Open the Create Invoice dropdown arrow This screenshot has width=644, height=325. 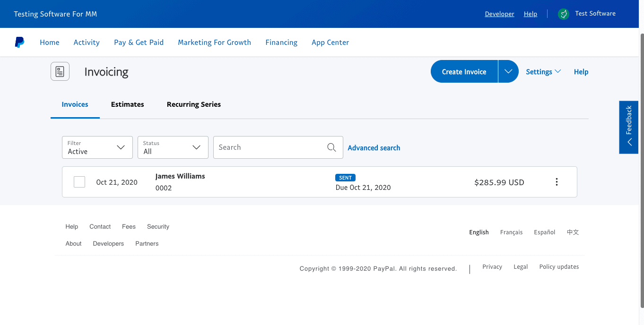508,71
